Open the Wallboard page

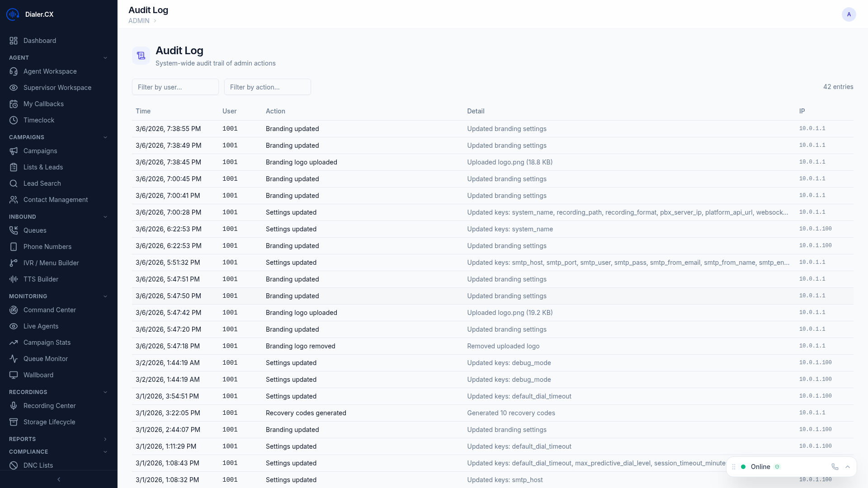click(38, 375)
